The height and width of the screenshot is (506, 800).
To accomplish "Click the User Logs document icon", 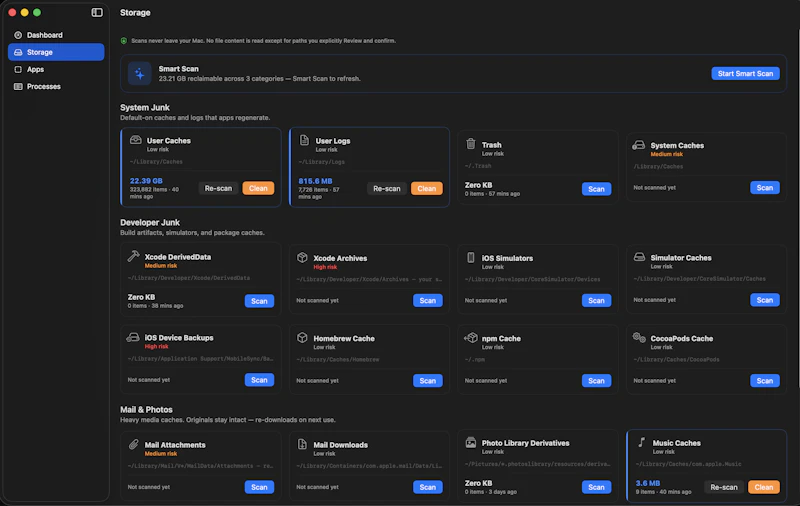I will 304,140.
